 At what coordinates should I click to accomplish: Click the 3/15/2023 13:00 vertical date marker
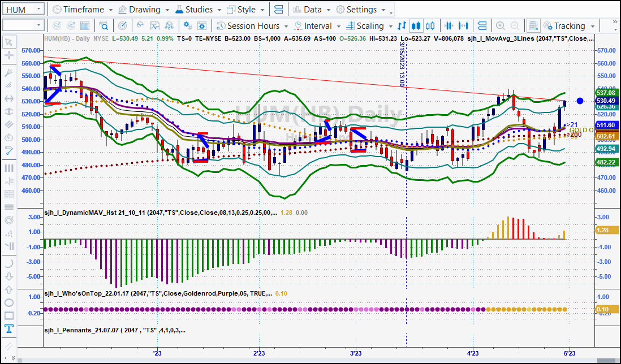[x=402, y=64]
